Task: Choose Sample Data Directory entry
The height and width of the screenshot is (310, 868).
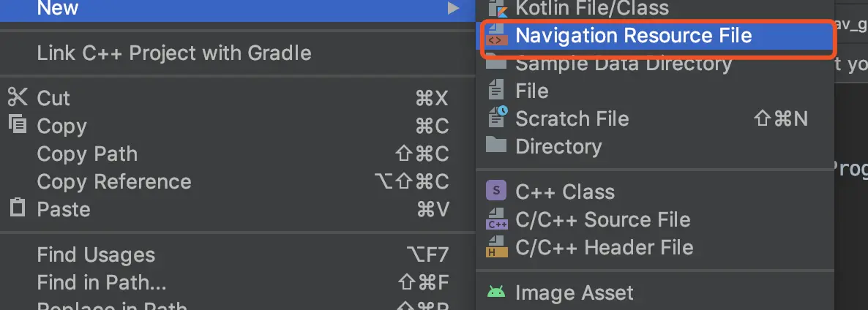Action: (x=624, y=64)
